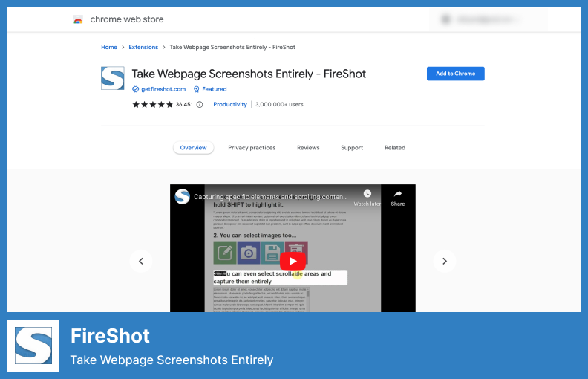Go to previous slide with left chevron
Screen dimensions: 588x379
(141, 261)
